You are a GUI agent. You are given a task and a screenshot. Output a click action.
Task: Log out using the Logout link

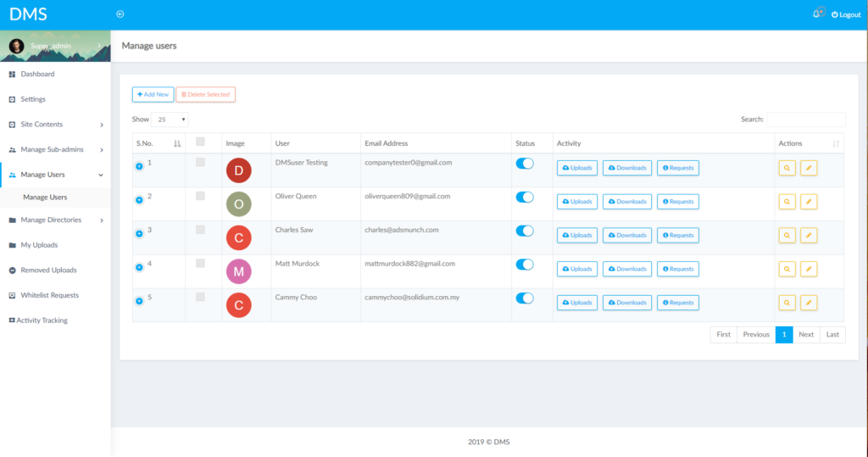click(846, 15)
